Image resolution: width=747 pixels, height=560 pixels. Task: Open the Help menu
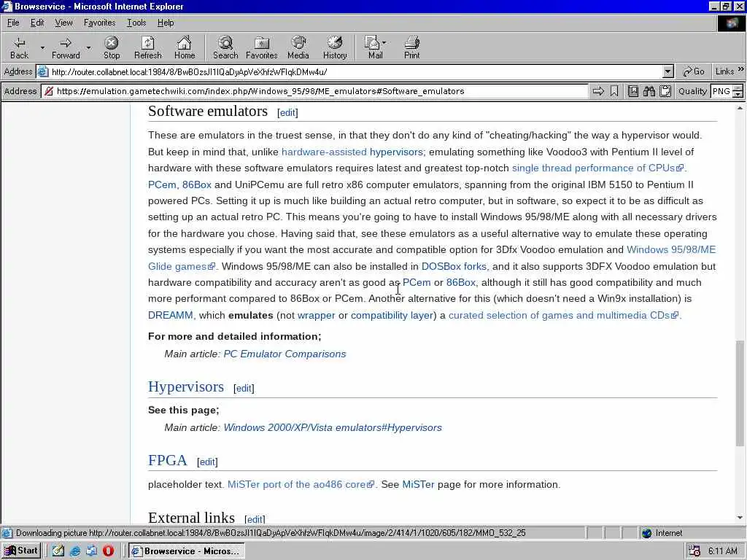point(166,23)
